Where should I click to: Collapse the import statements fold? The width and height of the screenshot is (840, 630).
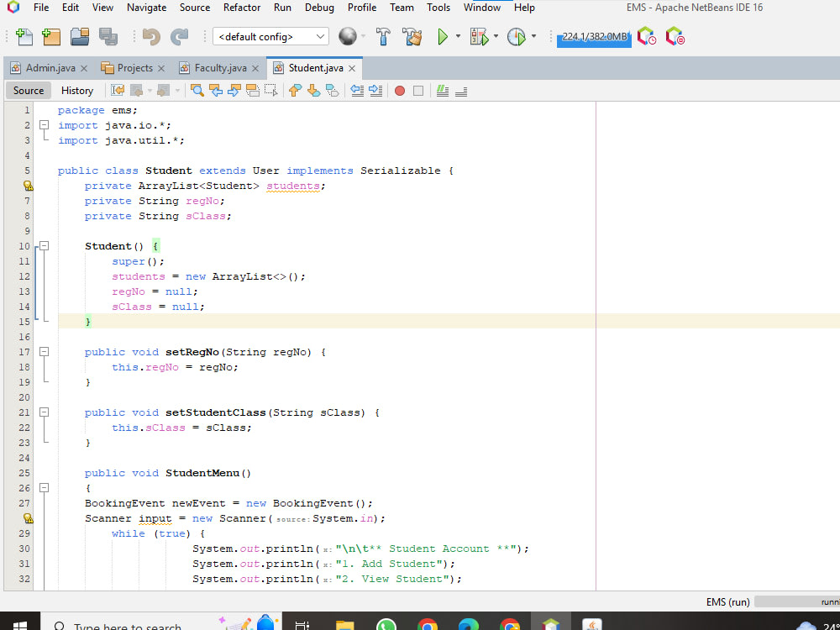point(44,124)
